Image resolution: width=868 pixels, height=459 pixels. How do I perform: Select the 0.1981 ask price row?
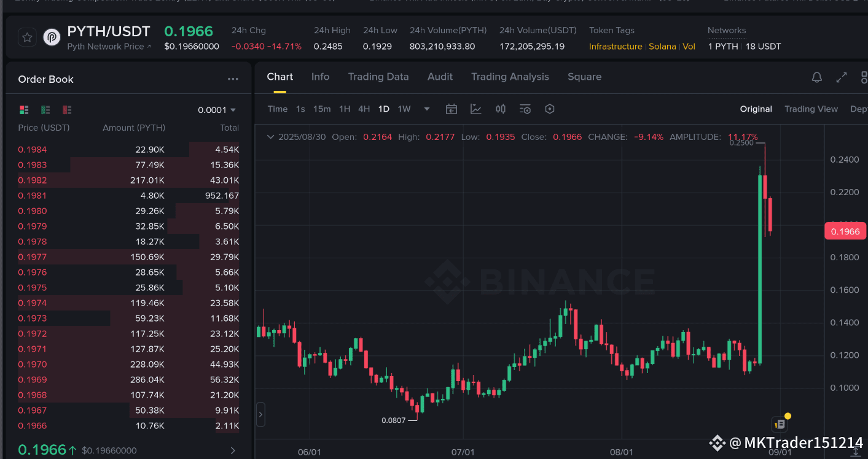click(128, 196)
